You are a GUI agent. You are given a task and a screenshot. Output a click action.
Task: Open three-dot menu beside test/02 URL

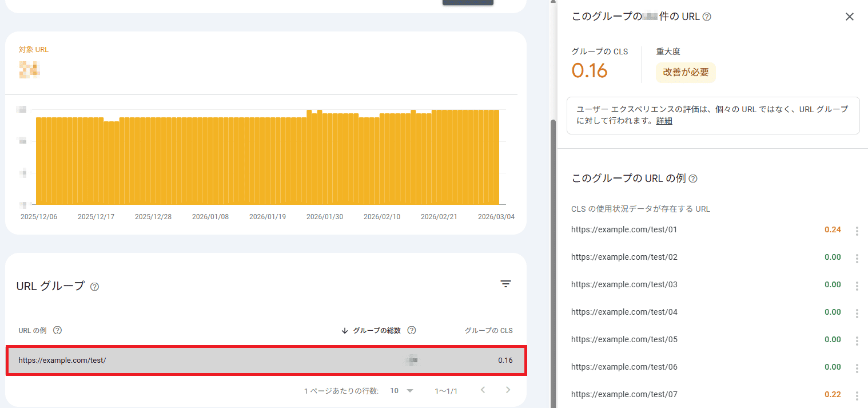tap(857, 259)
